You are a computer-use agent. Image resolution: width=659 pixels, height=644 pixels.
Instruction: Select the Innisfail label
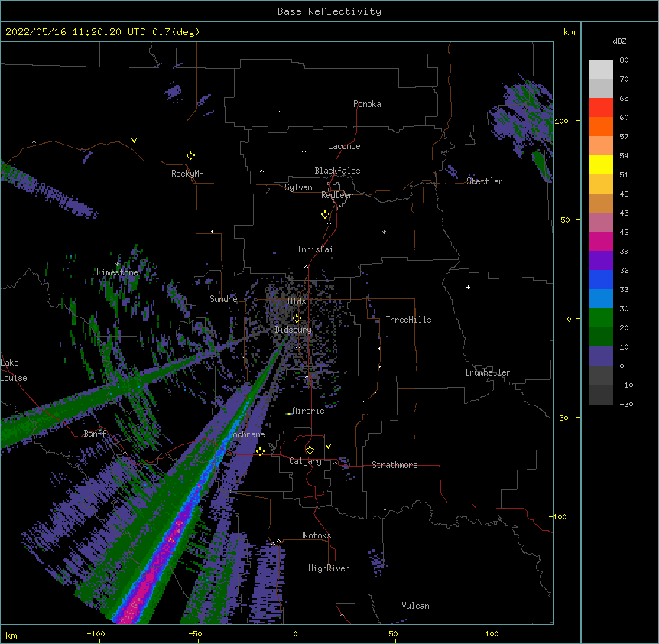pos(317,249)
